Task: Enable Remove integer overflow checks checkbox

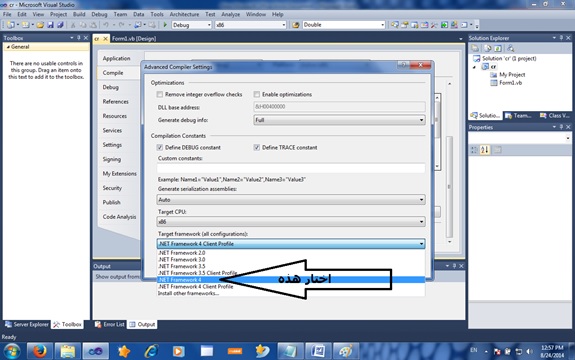Action: pos(160,95)
